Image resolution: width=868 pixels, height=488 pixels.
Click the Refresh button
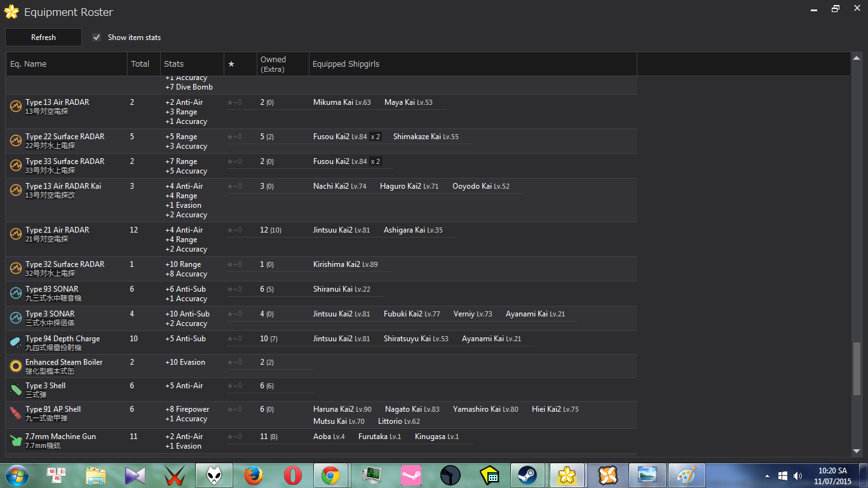tap(43, 37)
